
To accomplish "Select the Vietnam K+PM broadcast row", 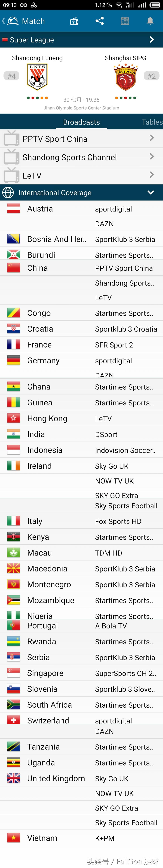I will [x=81, y=838].
